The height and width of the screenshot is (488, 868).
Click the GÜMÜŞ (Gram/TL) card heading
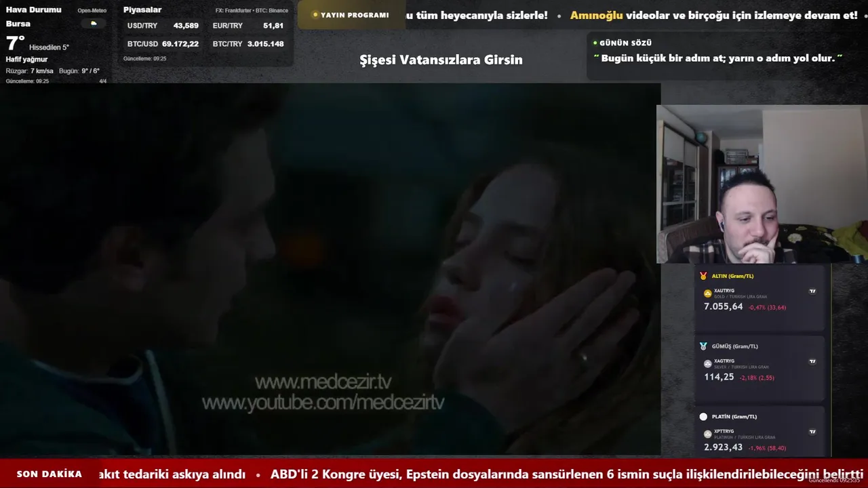(x=735, y=346)
